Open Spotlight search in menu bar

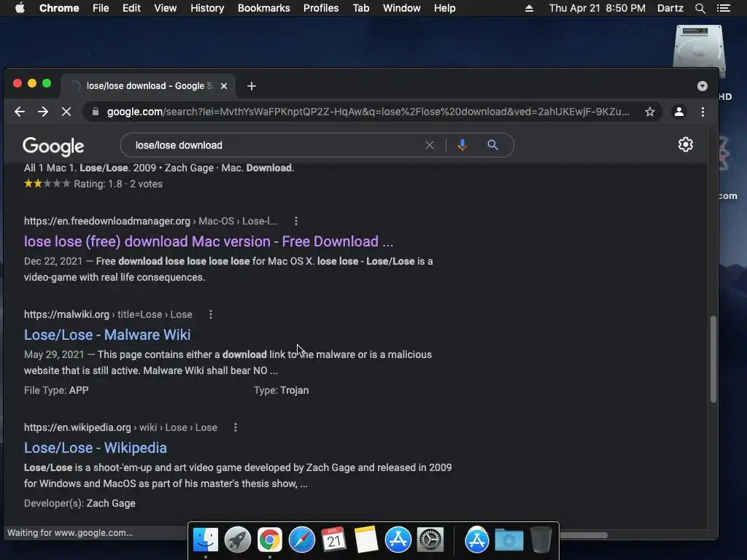700,8
